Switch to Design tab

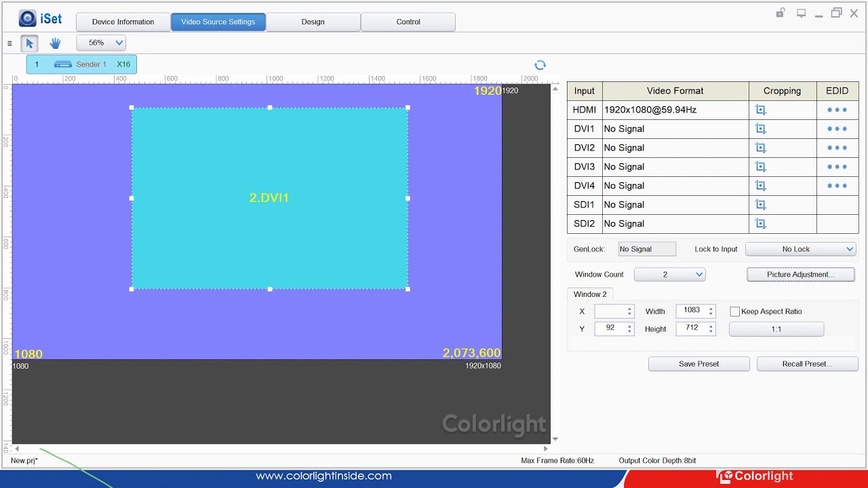pyautogui.click(x=313, y=22)
